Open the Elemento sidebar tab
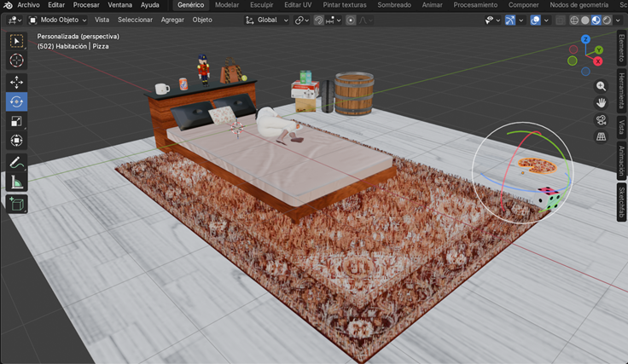Image resolution: width=628 pixels, height=364 pixels. coord(621,48)
